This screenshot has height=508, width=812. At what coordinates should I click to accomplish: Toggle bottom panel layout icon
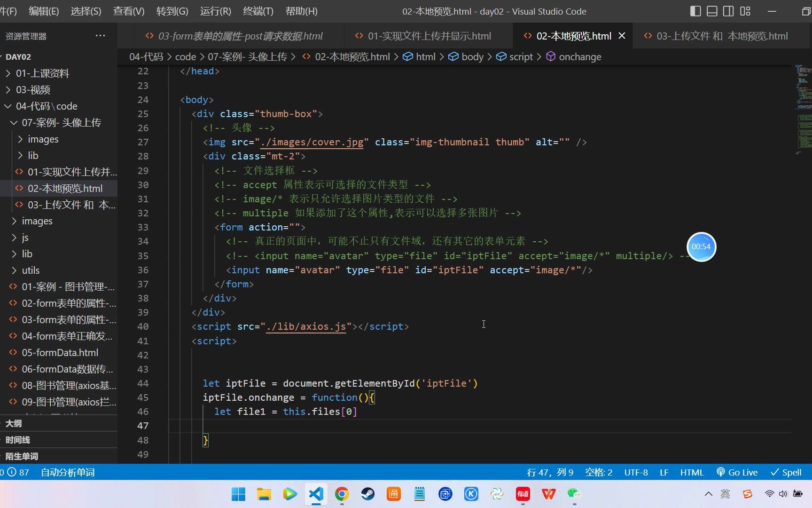pyautogui.click(x=712, y=11)
